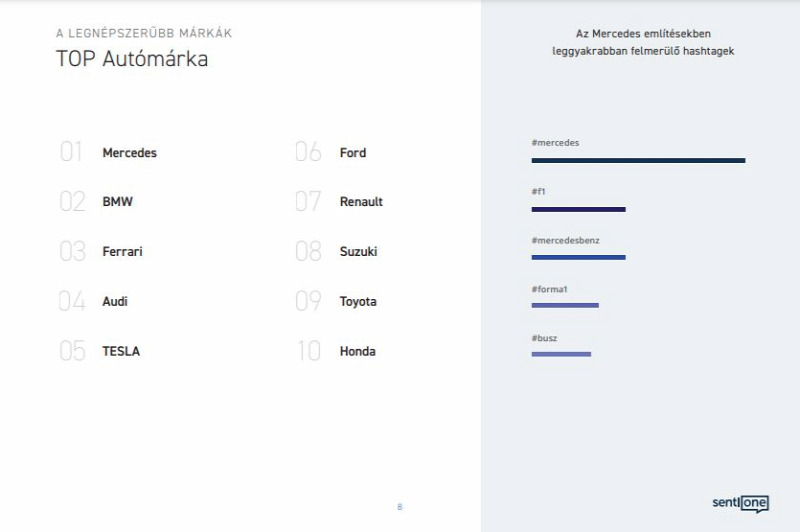The image size is (800, 532).
Task: Click the TOP Autómárka heading
Action: [132, 59]
